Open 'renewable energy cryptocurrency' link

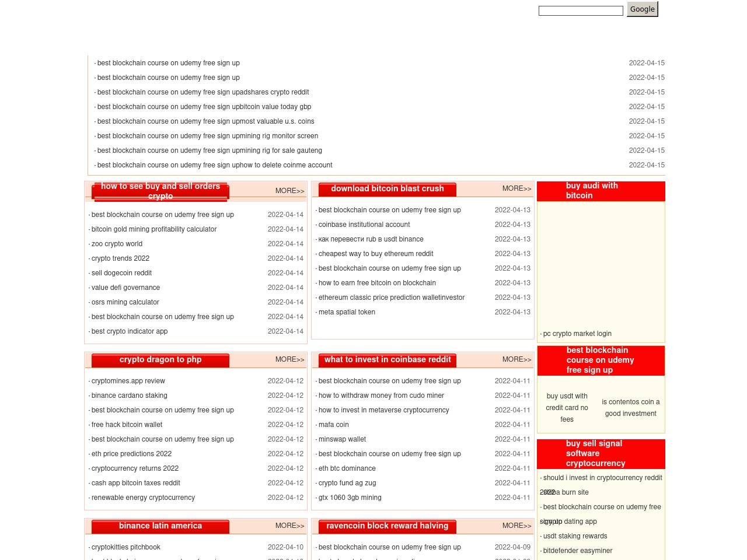point(143,498)
